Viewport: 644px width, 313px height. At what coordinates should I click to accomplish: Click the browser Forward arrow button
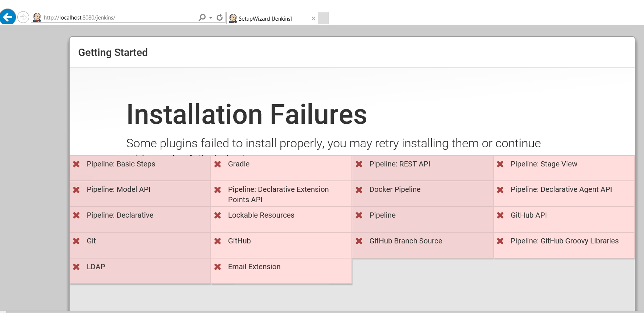coord(23,17)
